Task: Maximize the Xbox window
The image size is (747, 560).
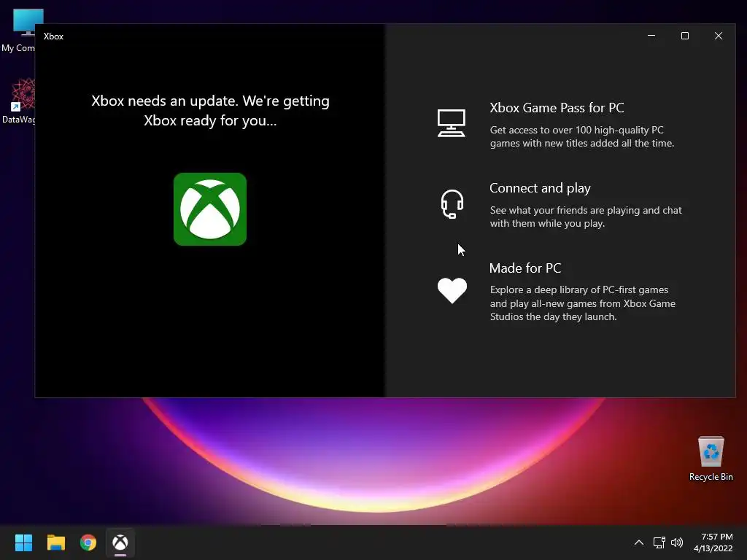Action: (684, 36)
